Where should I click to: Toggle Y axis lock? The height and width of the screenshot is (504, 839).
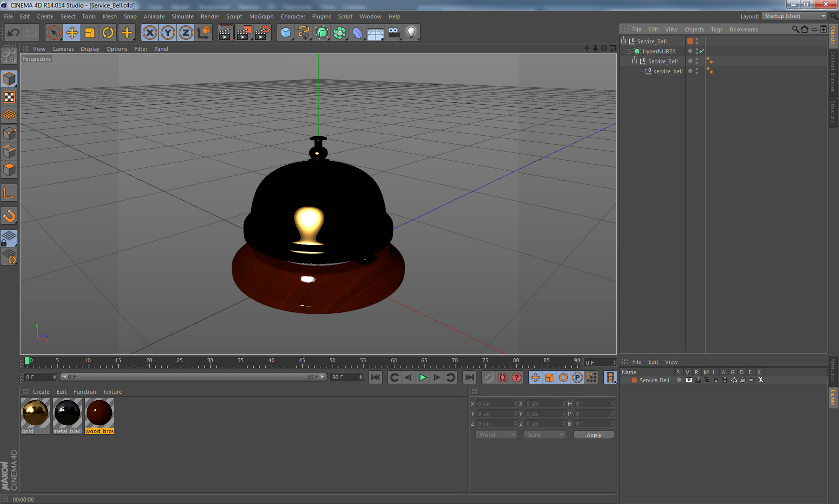(x=168, y=33)
